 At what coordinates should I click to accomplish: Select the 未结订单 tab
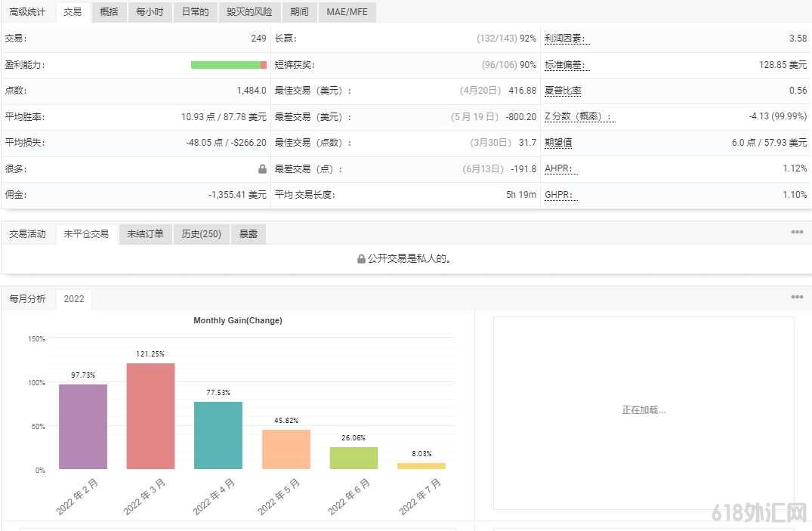click(145, 234)
